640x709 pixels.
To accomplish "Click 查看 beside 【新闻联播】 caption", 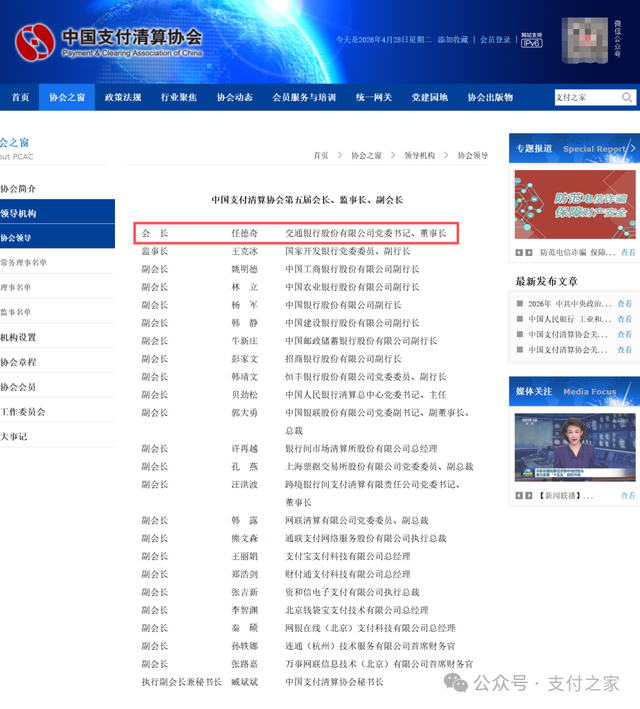I will 628,496.
